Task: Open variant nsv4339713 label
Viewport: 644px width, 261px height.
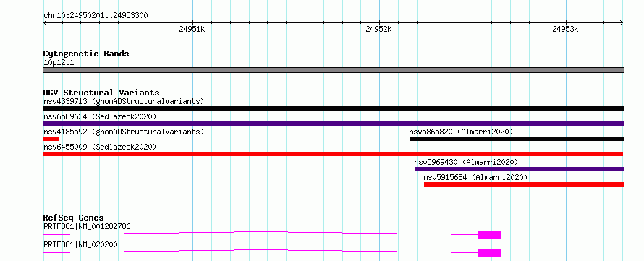Action: tap(124, 101)
